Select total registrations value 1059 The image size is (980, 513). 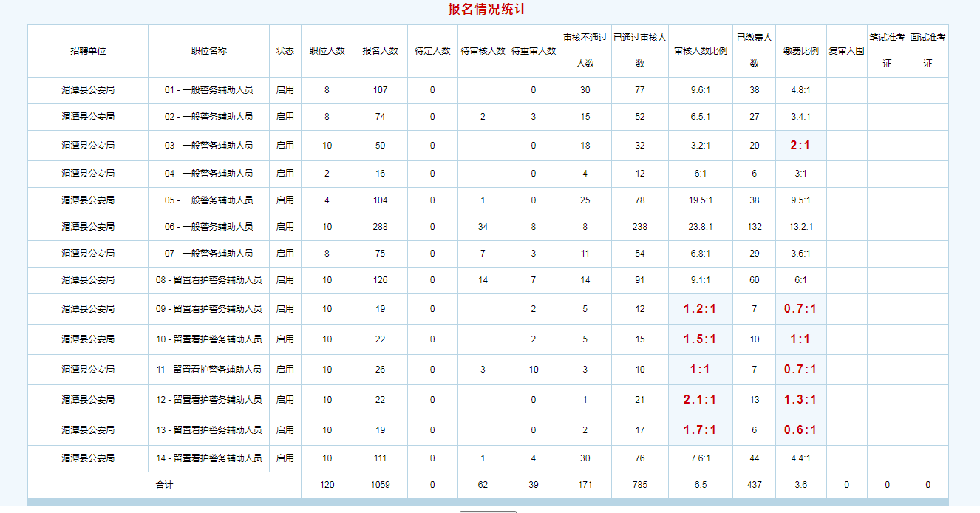(x=380, y=485)
